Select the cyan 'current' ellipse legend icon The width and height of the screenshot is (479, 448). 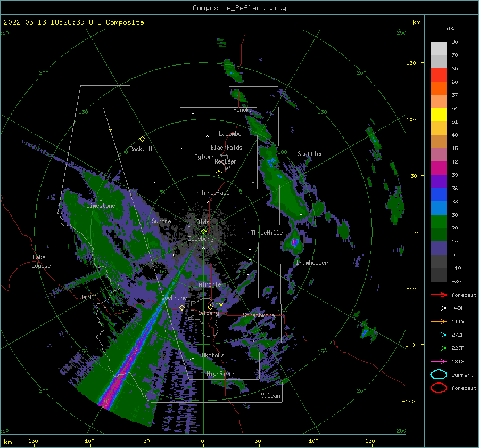439,374
